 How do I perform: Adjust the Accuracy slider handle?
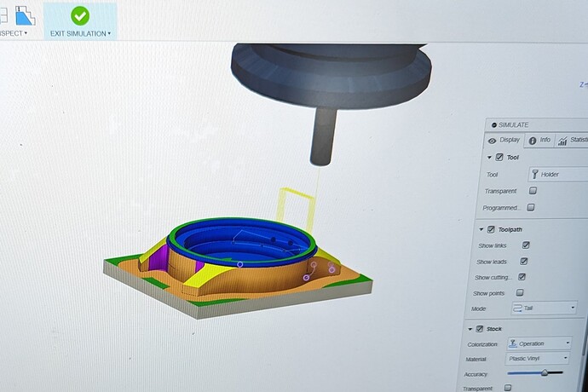[545, 373]
